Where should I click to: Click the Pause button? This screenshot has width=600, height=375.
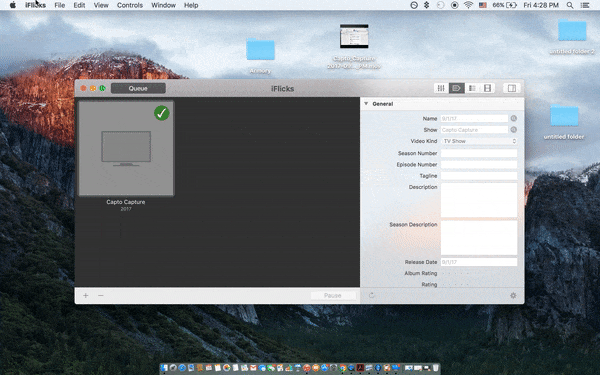coord(333,295)
